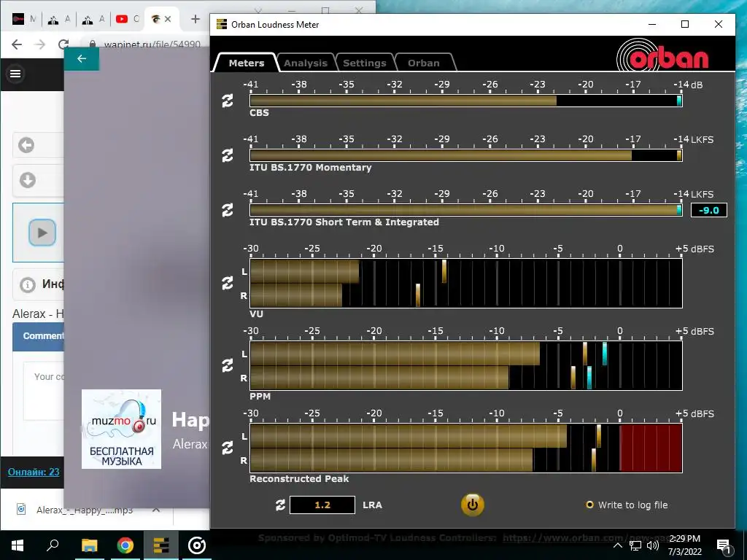Click the ITU BS.1770 Momentary meter bar
Viewport: 747px width, 560px height.
click(x=466, y=155)
